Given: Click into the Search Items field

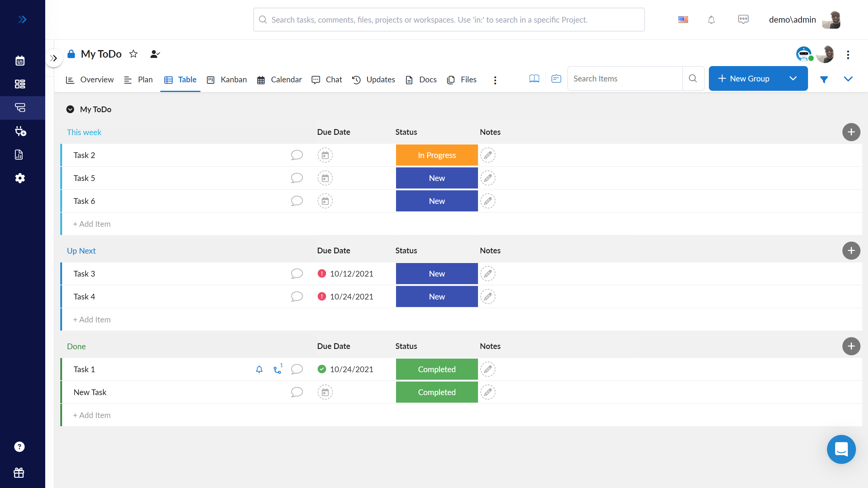Looking at the screenshot, I should pyautogui.click(x=625, y=79).
